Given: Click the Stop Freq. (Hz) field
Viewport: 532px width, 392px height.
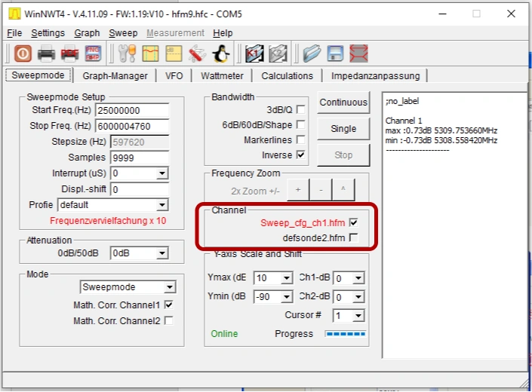Looking at the screenshot, I should point(132,127).
